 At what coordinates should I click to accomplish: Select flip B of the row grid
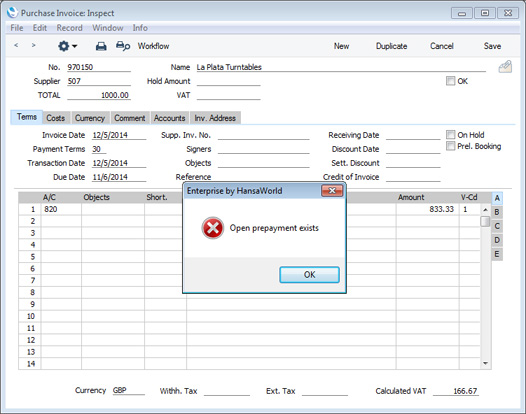(497, 212)
